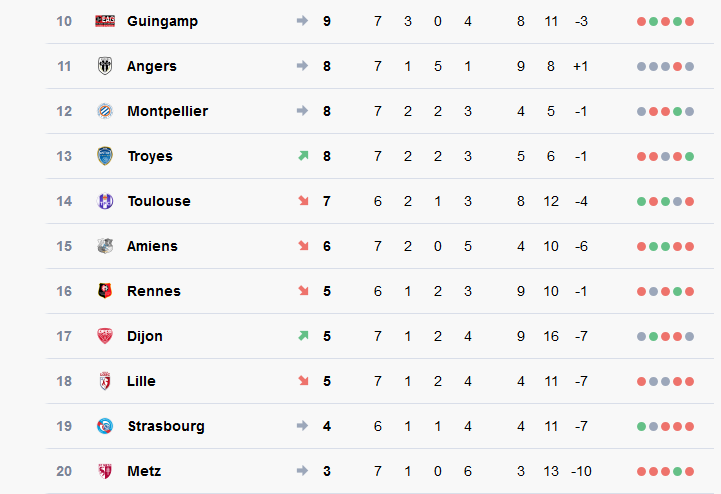Click the Guingamp club crest icon
The image size is (721, 494).
pyautogui.click(x=105, y=21)
